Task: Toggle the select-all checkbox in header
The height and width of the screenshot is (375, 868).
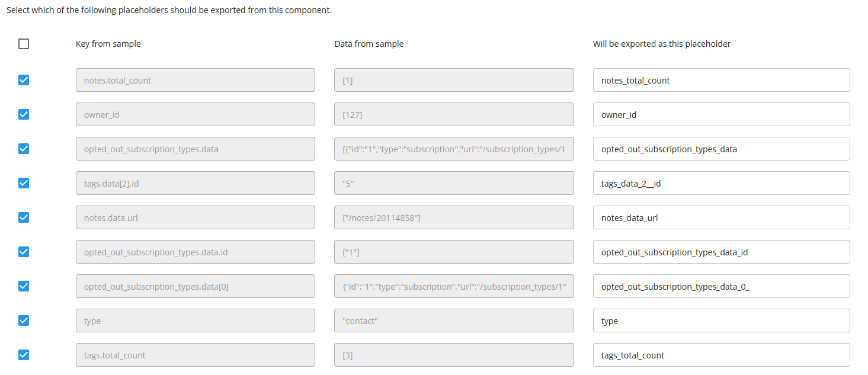Action: tap(23, 43)
